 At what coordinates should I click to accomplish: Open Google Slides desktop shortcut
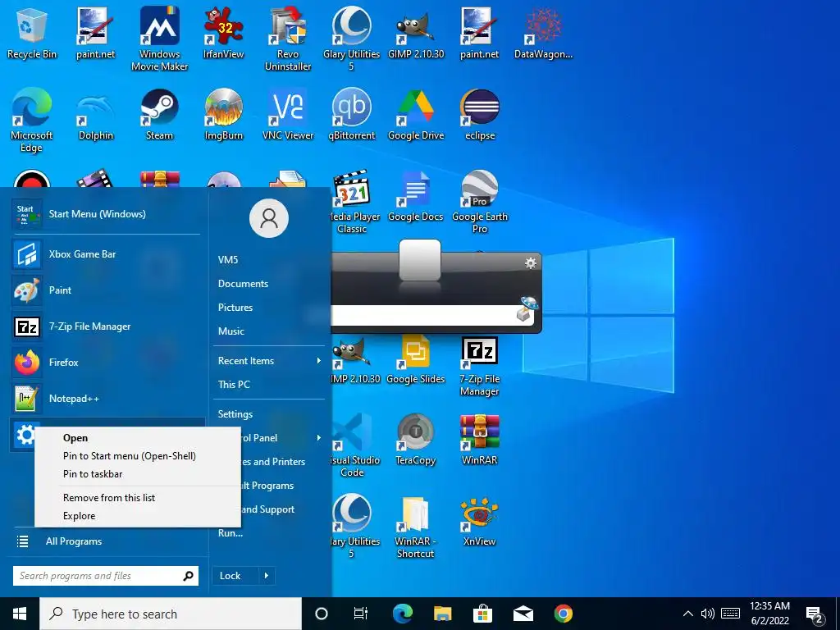pos(416,359)
